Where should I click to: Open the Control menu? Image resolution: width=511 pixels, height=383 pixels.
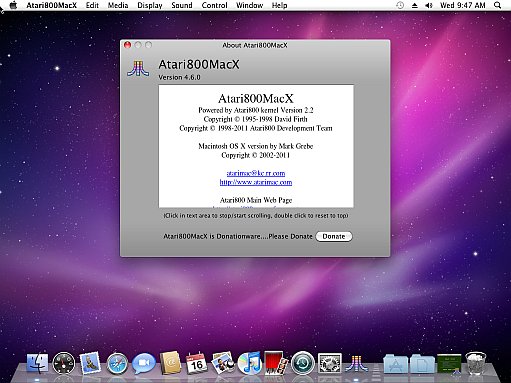pyautogui.click(x=214, y=5)
